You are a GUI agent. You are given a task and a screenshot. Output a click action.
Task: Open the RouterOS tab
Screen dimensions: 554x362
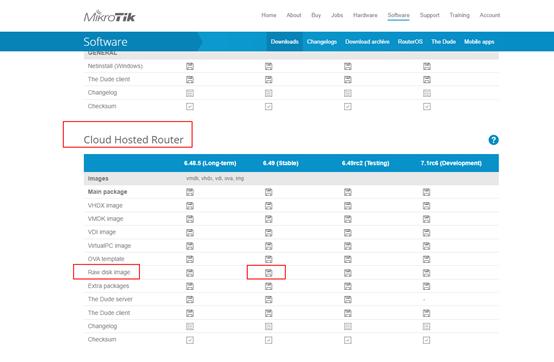(x=410, y=42)
